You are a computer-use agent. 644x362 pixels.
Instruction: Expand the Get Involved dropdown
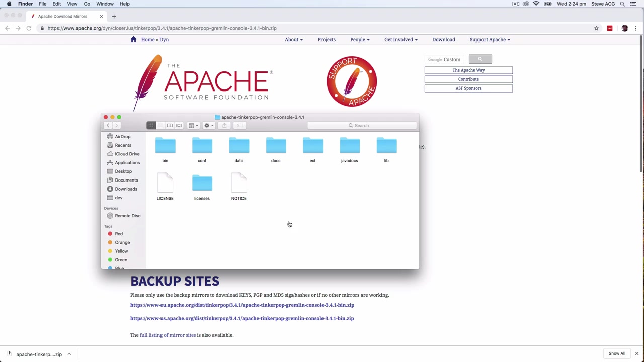pos(400,39)
